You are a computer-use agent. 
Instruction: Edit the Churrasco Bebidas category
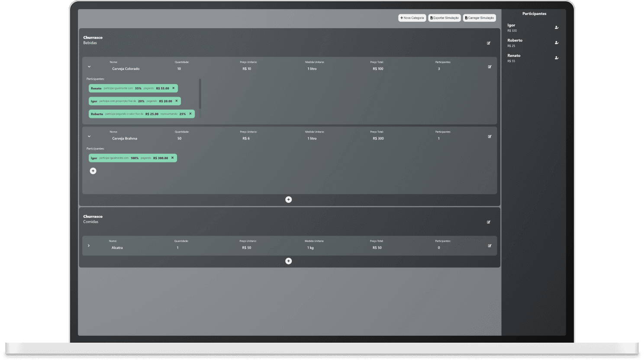point(489,43)
